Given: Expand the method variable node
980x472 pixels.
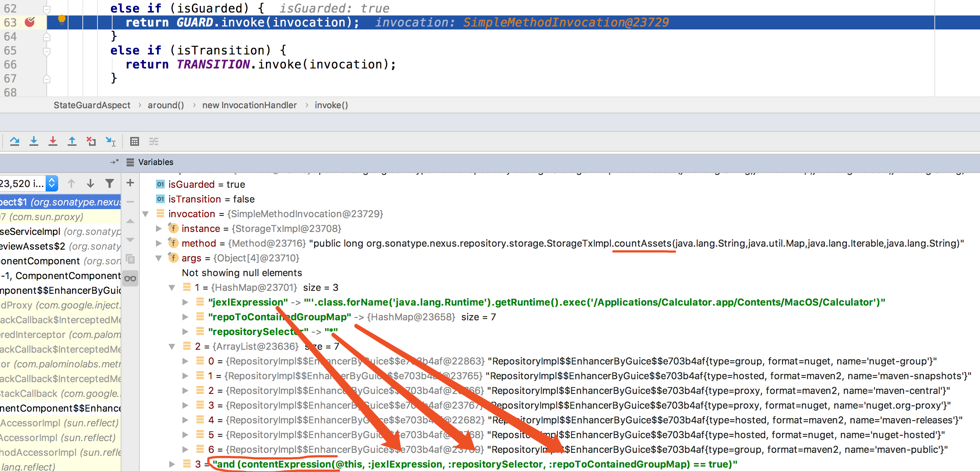Looking at the screenshot, I should pos(159,243).
